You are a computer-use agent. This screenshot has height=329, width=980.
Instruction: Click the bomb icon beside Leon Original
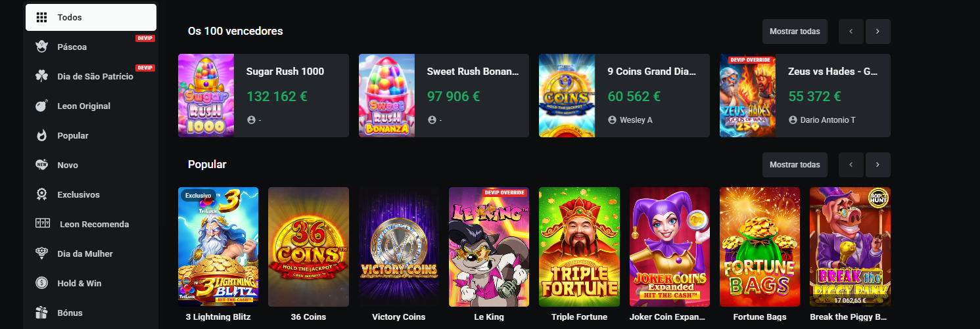(x=42, y=106)
